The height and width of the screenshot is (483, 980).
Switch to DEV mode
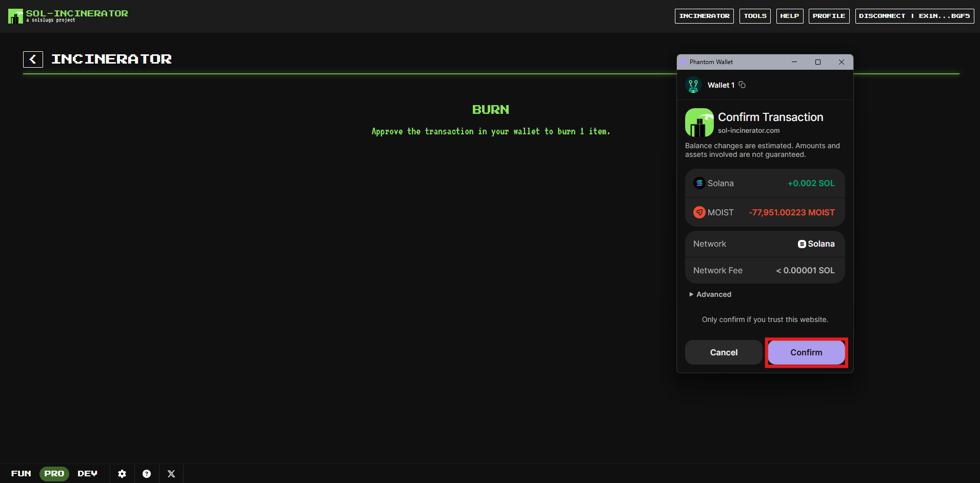(x=87, y=474)
